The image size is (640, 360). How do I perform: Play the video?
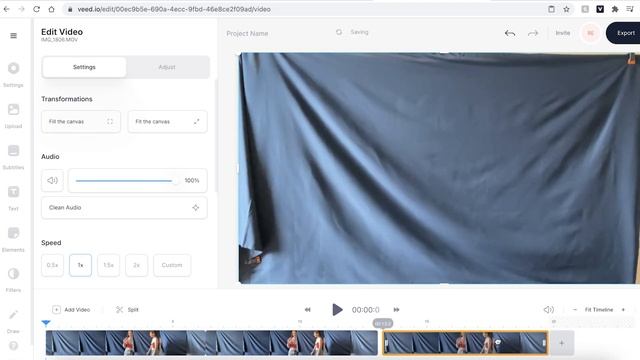click(337, 309)
